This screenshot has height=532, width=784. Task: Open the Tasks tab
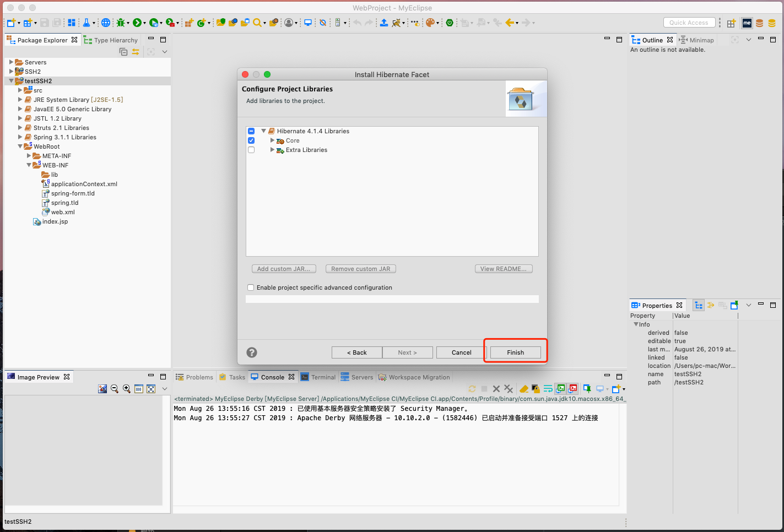(x=232, y=377)
